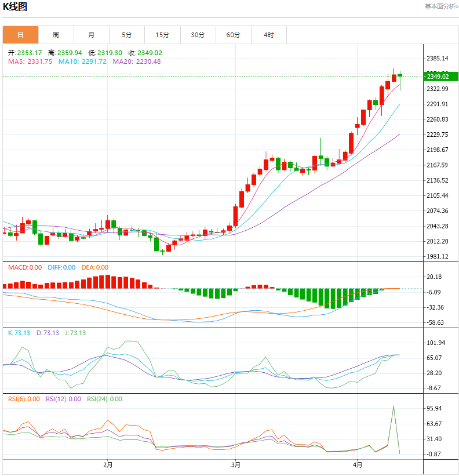This screenshot has width=459, height=476.
Task: Switch to the 4时 four-hour tab
Action: coord(268,35)
